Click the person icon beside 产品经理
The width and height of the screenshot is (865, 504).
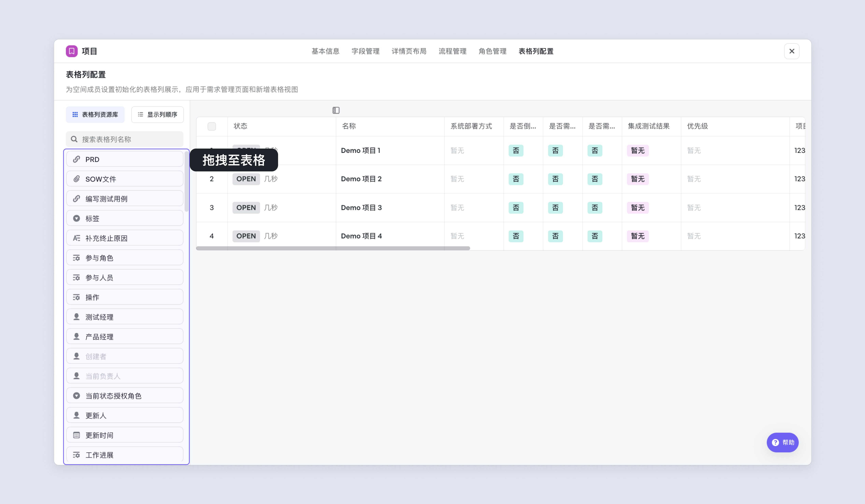77,337
